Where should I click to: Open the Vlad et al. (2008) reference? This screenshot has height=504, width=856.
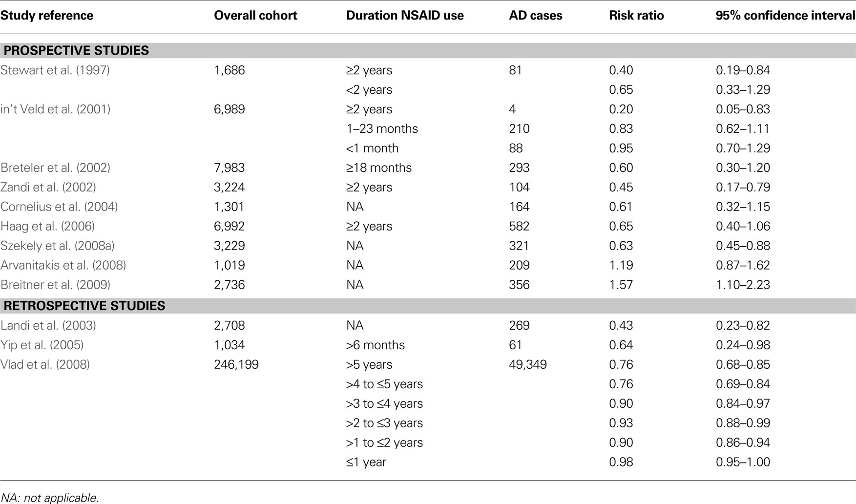click(45, 365)
